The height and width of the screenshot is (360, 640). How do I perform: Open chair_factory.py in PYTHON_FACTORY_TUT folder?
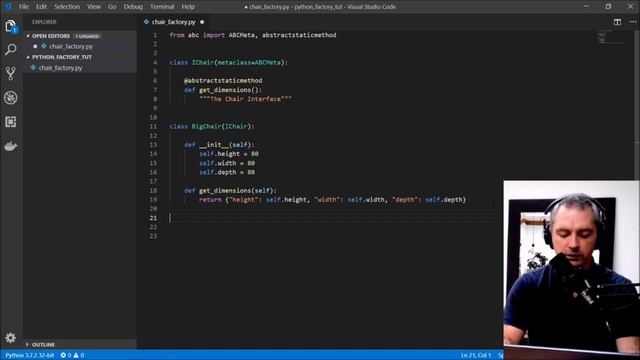60,68
